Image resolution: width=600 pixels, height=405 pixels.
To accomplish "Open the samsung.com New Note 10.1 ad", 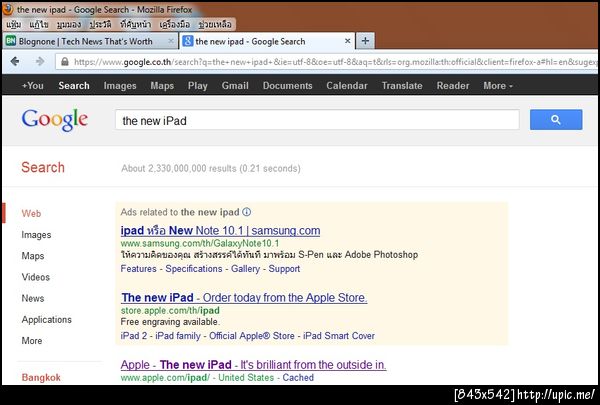I will pos(220,230).
